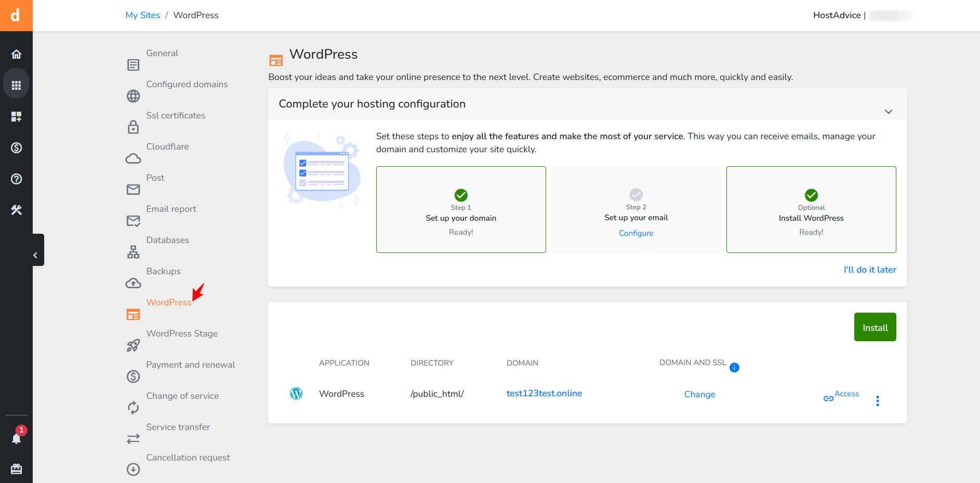This screenshot has width=980, height=483.
Task: Click Configure link for email setup
Action: [x=636, y=233]
